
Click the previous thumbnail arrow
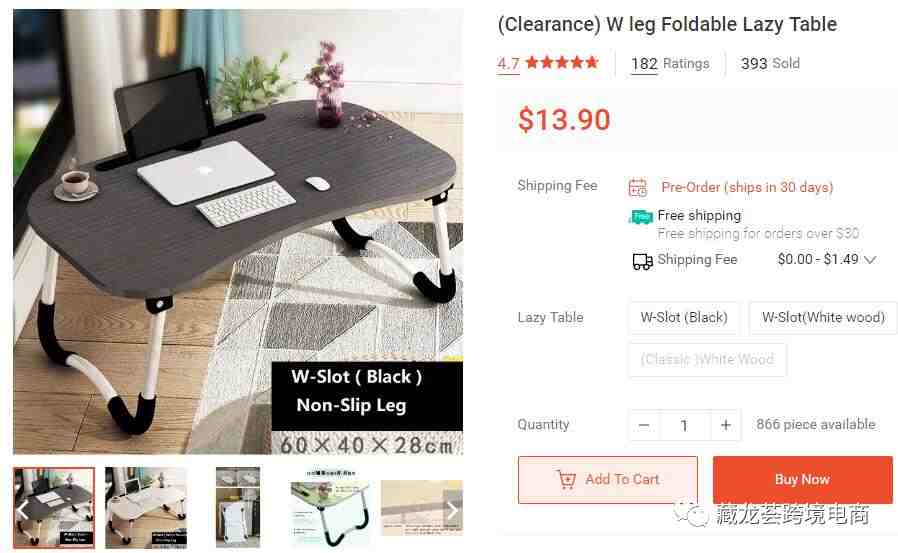pyautogui.click(x=22, y=508)
